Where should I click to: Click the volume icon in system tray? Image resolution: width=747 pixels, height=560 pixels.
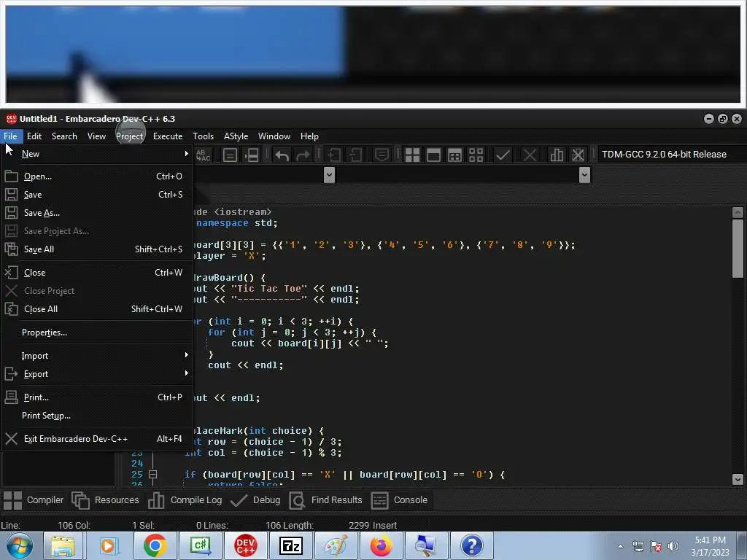click(673, 546)
